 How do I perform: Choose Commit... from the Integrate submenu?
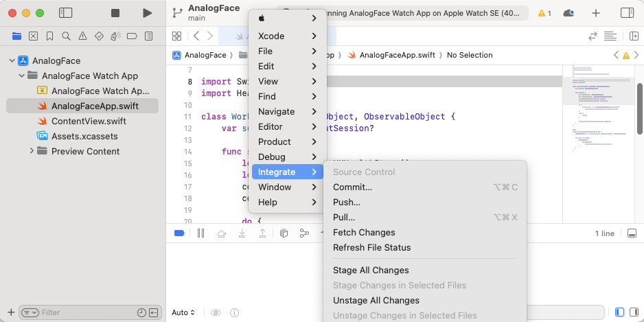click(425, 187)
